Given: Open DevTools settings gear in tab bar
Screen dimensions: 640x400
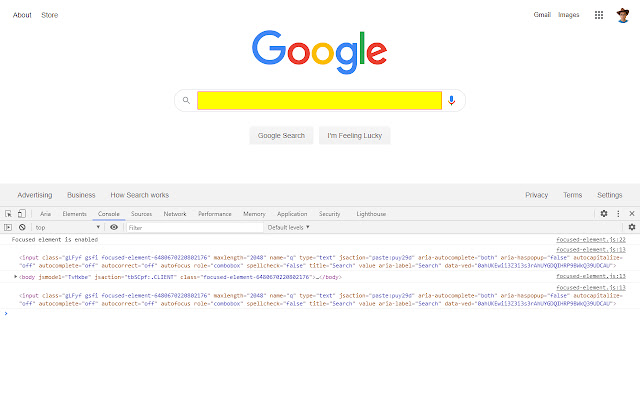Looking at the screenshot, I should (604, 213).
